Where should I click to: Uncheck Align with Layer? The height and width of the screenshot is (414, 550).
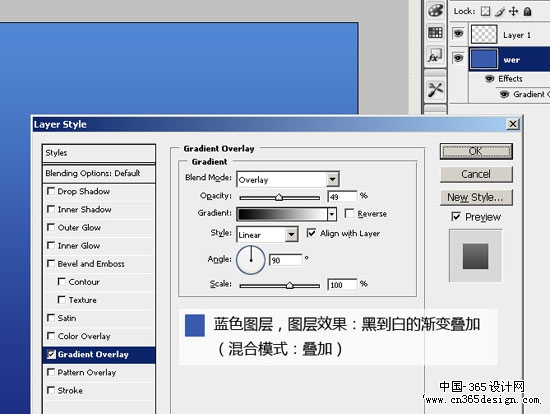pos(311,233)
